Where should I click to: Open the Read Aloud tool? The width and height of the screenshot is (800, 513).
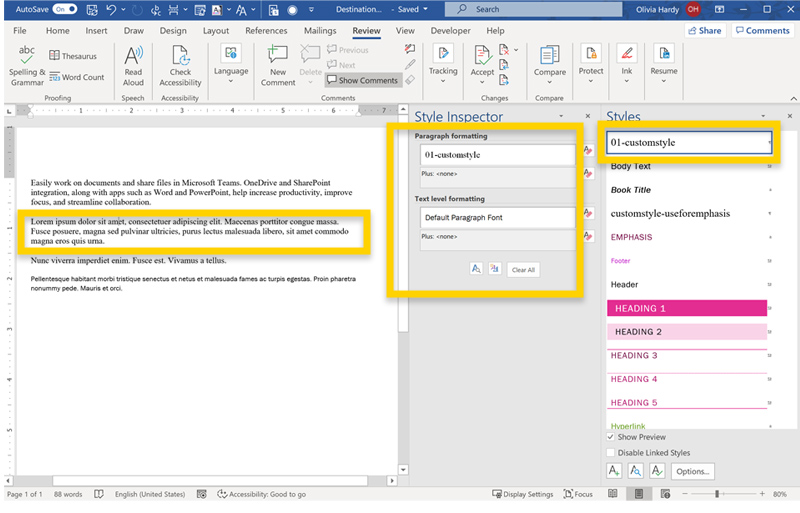133,56
